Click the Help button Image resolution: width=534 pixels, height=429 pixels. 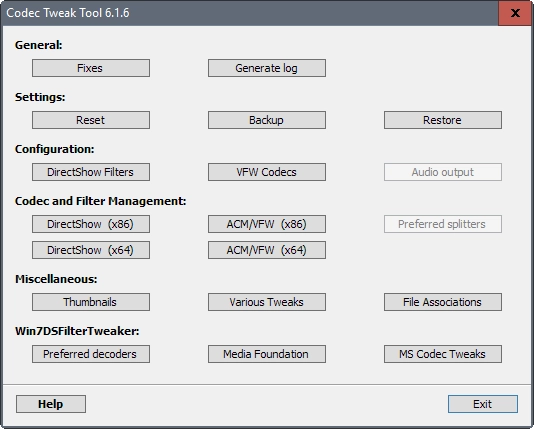click(x=51, y=404)
